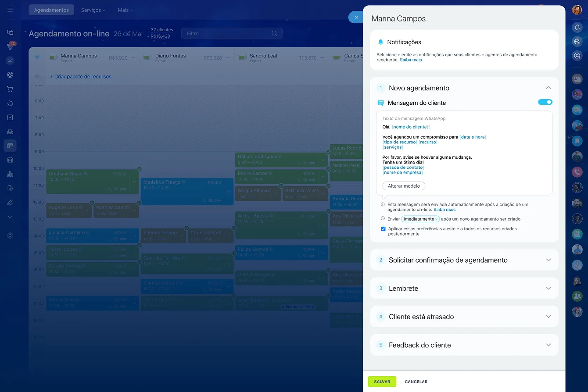Viewport: 588px width, 392px height.
Task: Open Diego Fontes column options menu
Action: coord(229,58)
